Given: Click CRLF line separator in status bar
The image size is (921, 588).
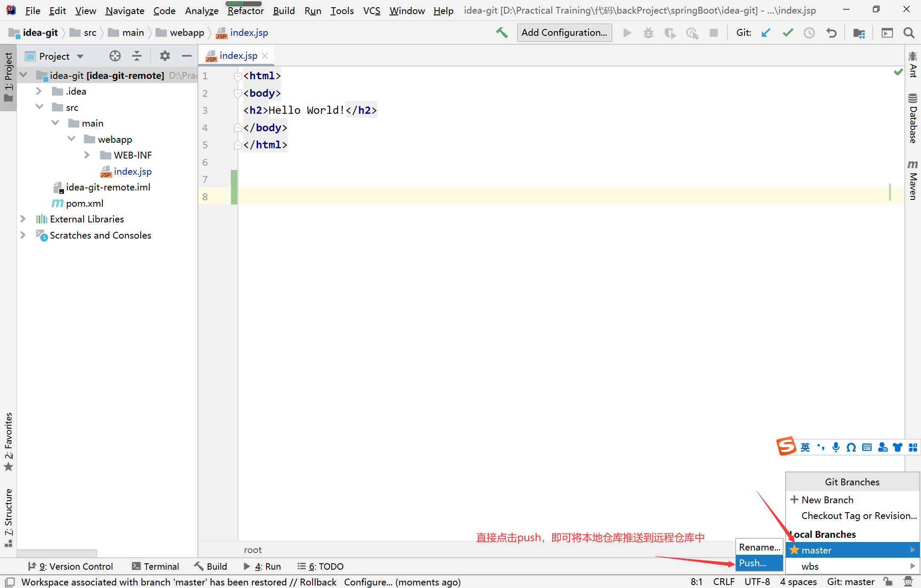Looking at the screenshot, I should click(x=724, y=582).
